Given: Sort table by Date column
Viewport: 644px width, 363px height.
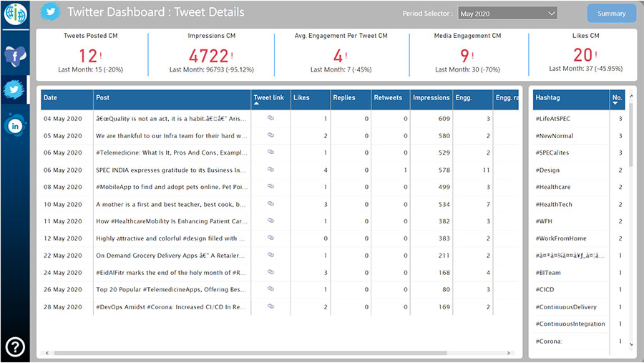Looking at the screenshot, I should click(67, 100).
